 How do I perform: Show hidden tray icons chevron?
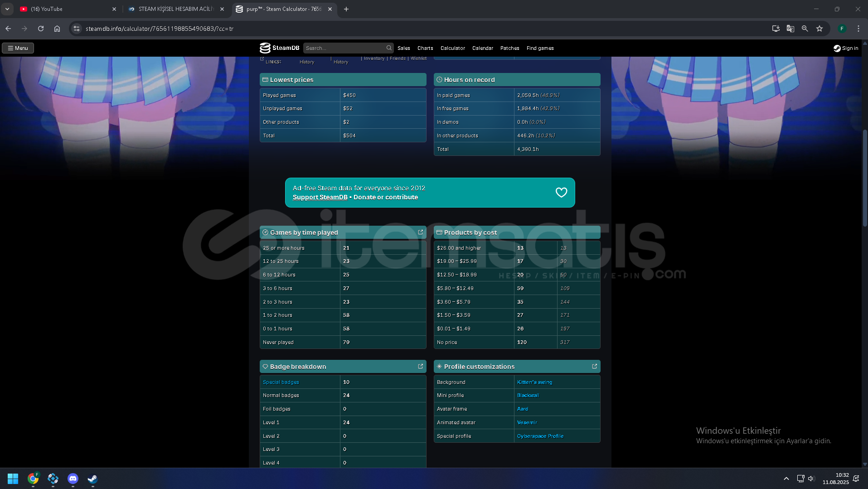point(786,479)
